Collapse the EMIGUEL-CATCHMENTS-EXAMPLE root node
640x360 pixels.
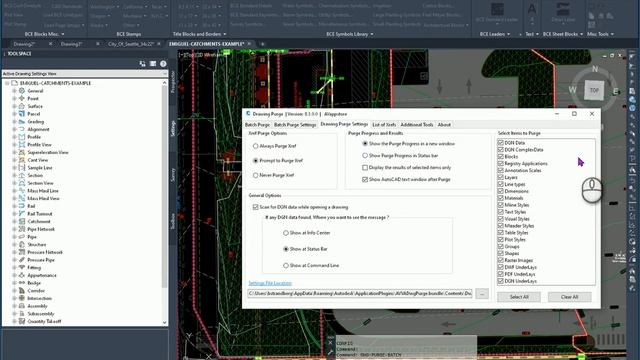[x=7, y=83]
